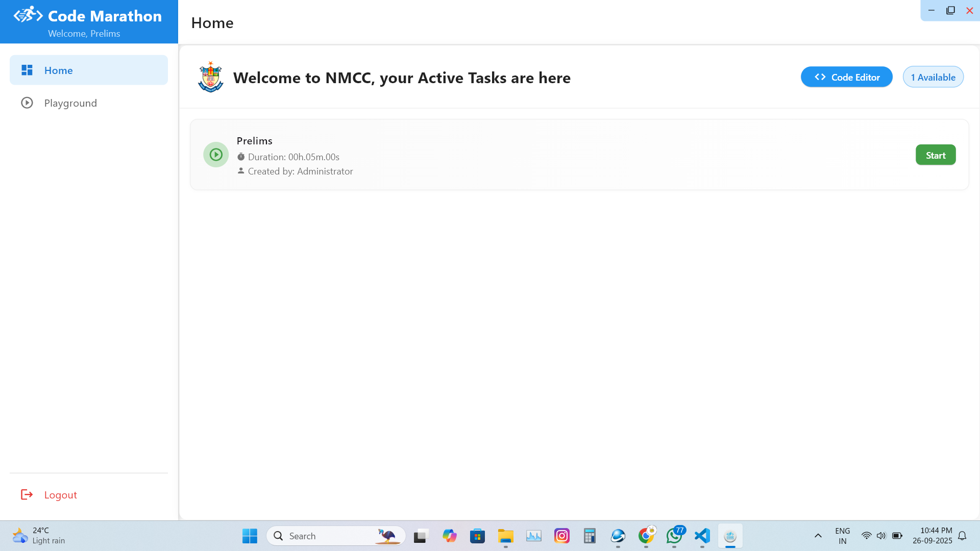Click the duration timer icon on Prelims card
The height and width of the screenshot is (551, 980).
[x=241, y=157]
